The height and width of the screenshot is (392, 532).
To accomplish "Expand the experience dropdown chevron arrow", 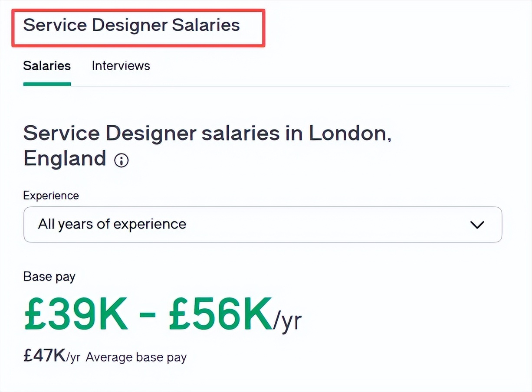I will tap(477, 225).
